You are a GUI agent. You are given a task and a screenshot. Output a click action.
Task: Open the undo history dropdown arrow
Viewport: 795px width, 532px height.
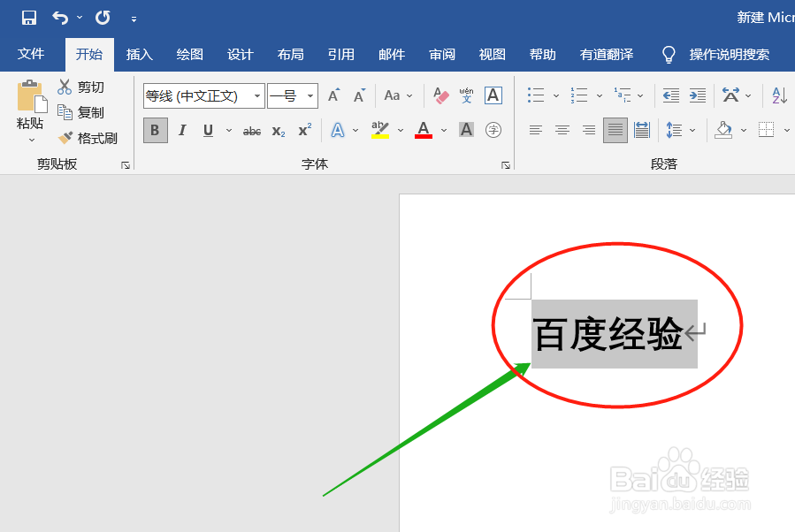[80, 18]
